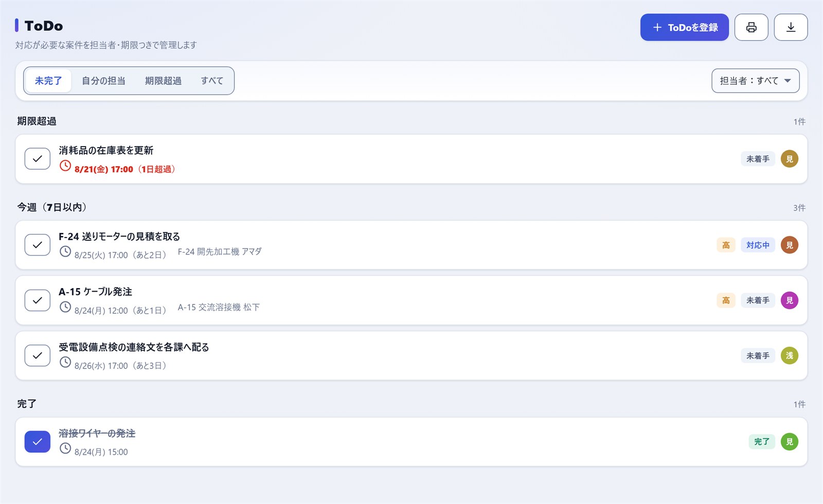Image resolution: width=823 pixels, height=504 pixels.
Task: Click the red clock icon on 消耗品の在庫表を更新
Action: point(65,166)
